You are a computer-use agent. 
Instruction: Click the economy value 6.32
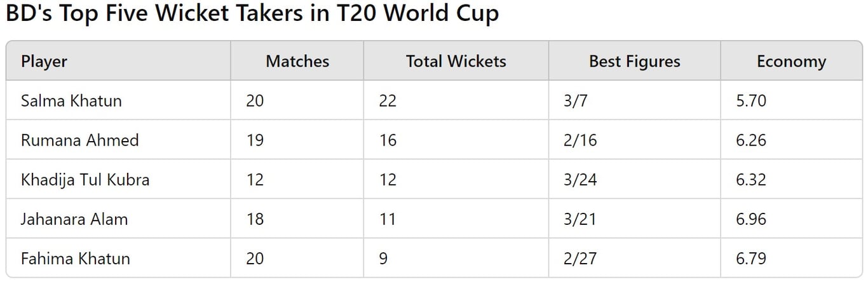click(751, 180)
